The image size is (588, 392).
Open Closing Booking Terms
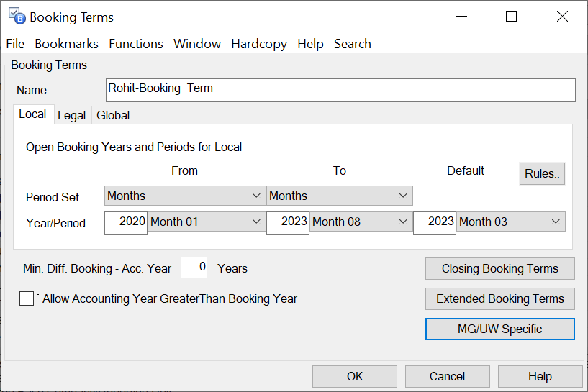coord(500,268)
